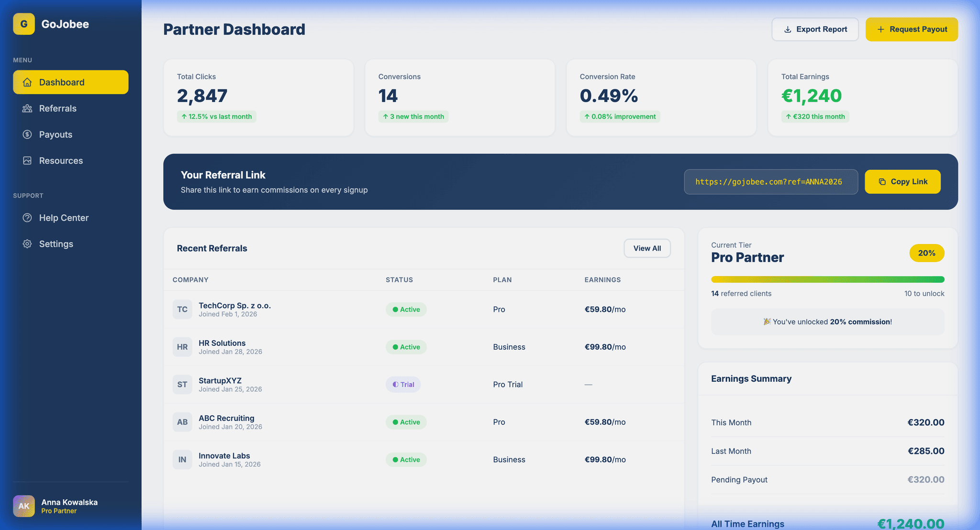Click the Pro Partner tier progress bar
Viewport: 980px width, 530px height.
(x=827, y=279)
